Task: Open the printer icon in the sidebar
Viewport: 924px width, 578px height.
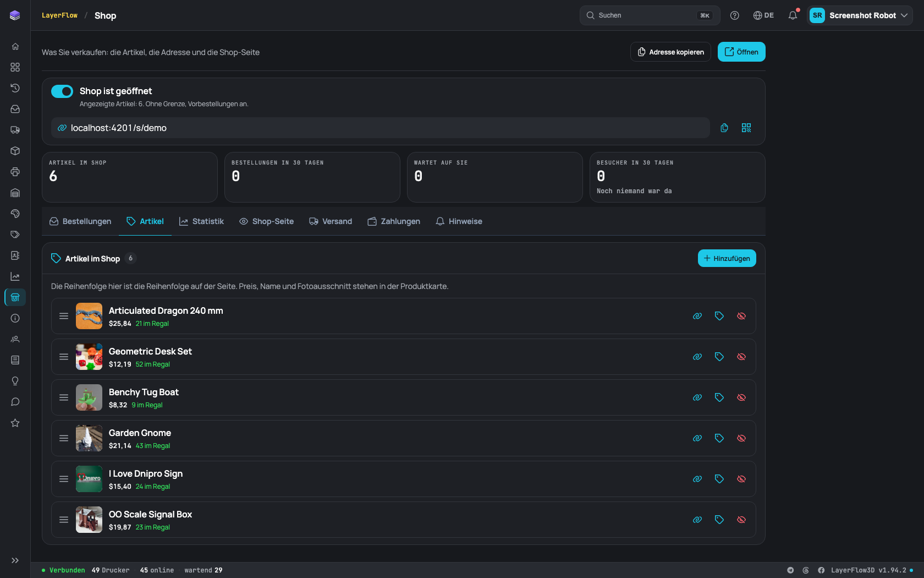Action: 15,172
